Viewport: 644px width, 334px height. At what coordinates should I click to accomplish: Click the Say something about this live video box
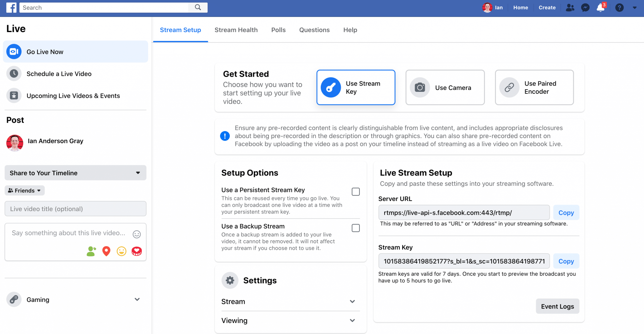pos(75,242)
